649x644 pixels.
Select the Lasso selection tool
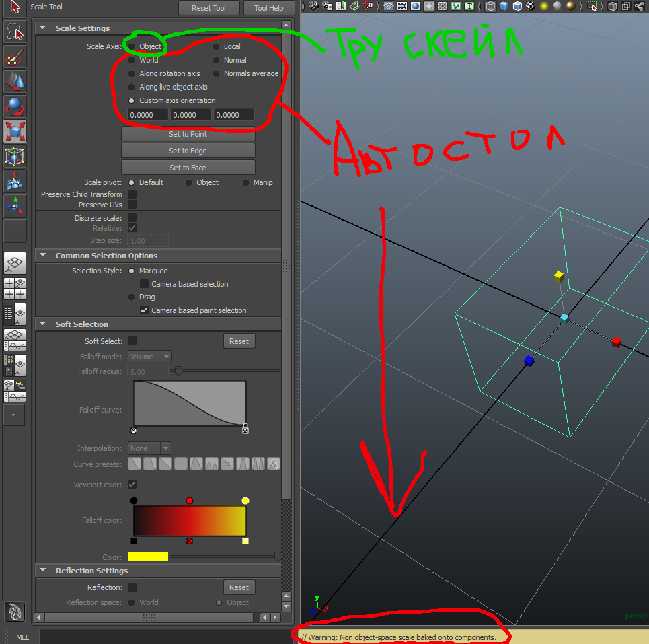click(14, 32)
